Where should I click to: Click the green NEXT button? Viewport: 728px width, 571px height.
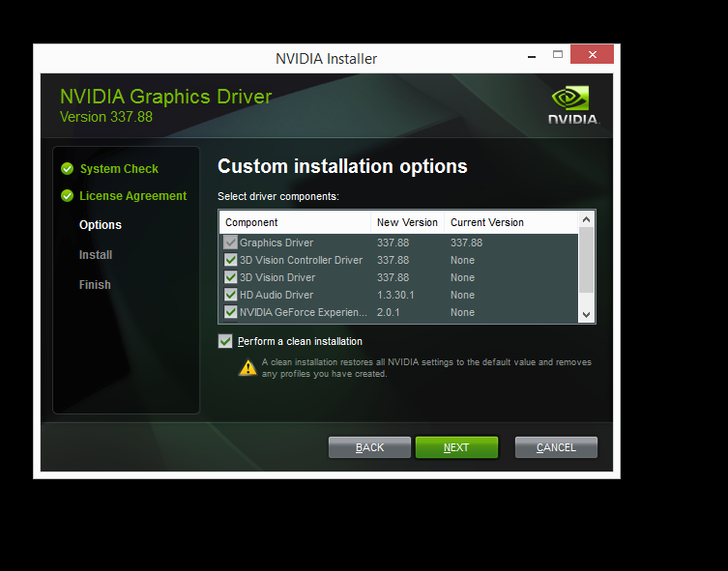pyautogui.click(x=456, y=447)
